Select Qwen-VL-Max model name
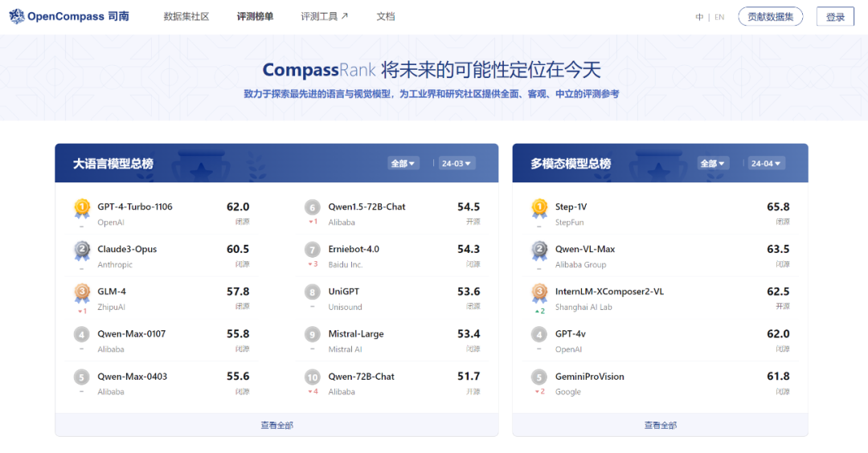This screenshot has width=868, height=453. point(585,250)
